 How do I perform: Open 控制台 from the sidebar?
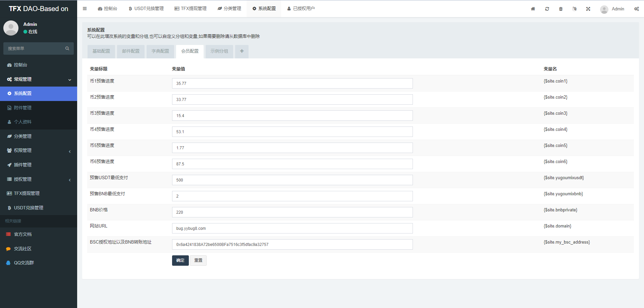click(x=21, y=65)
